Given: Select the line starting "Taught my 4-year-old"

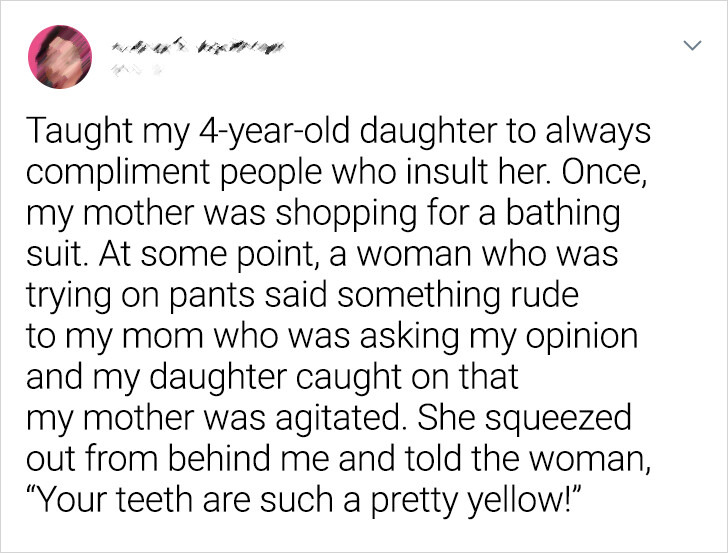Looking at the screenshot, I should click(338, 131).
